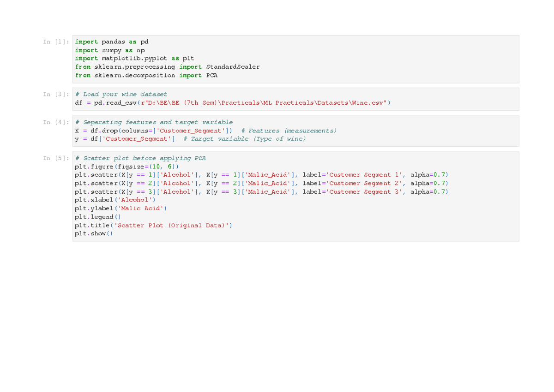Place cursor on the plt.show() line
554x392 pixels.
[x=94, y=233]
